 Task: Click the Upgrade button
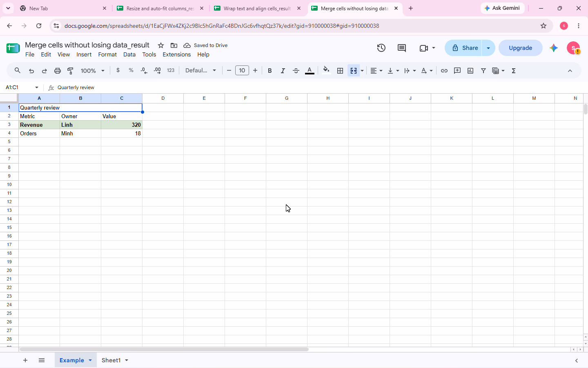coord(521,48)
